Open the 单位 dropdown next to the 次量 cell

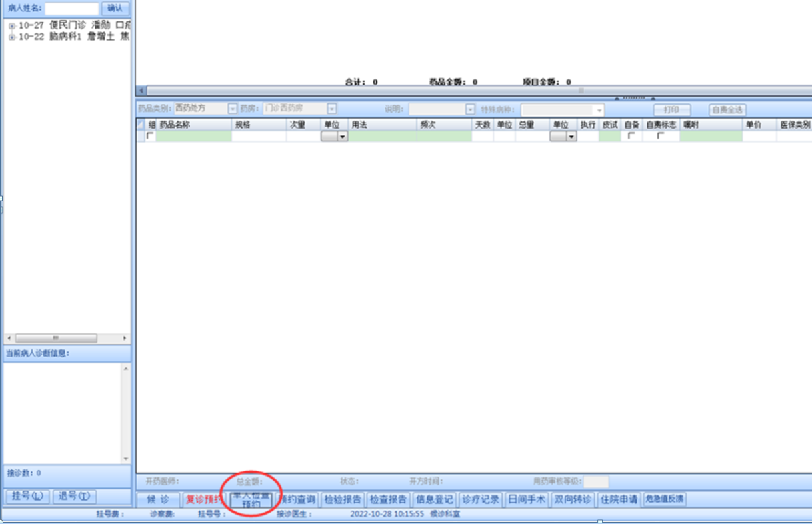pyautogui.click(x=343, y=136)
